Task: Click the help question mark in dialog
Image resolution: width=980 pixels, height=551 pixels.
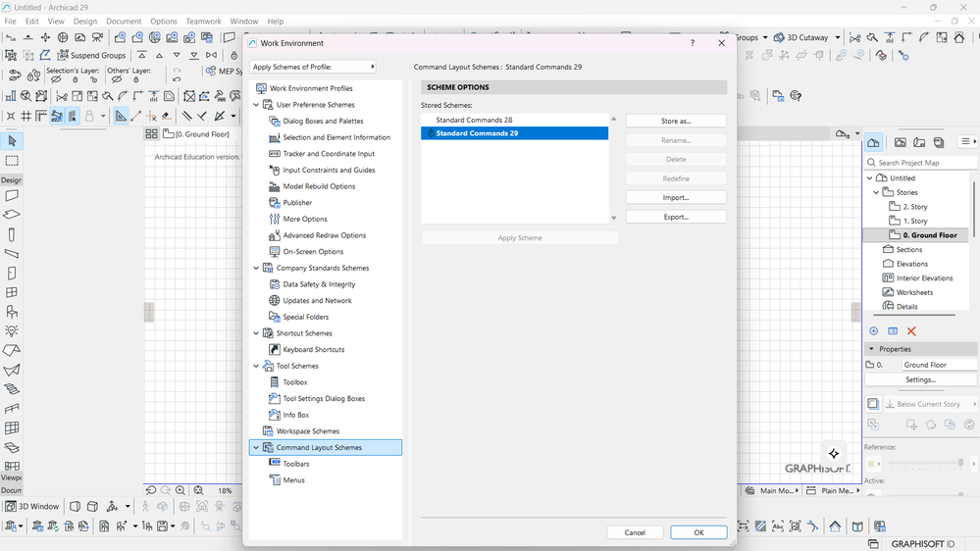Action: point(692,43)
